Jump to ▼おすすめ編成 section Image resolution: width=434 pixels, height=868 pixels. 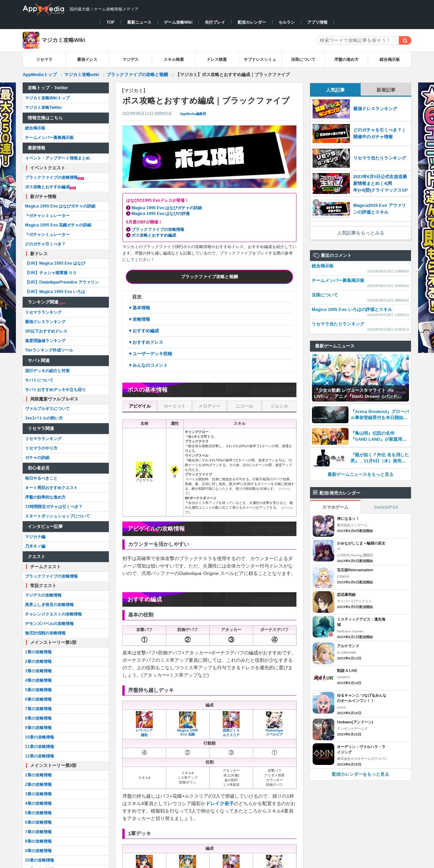(144, 331)
